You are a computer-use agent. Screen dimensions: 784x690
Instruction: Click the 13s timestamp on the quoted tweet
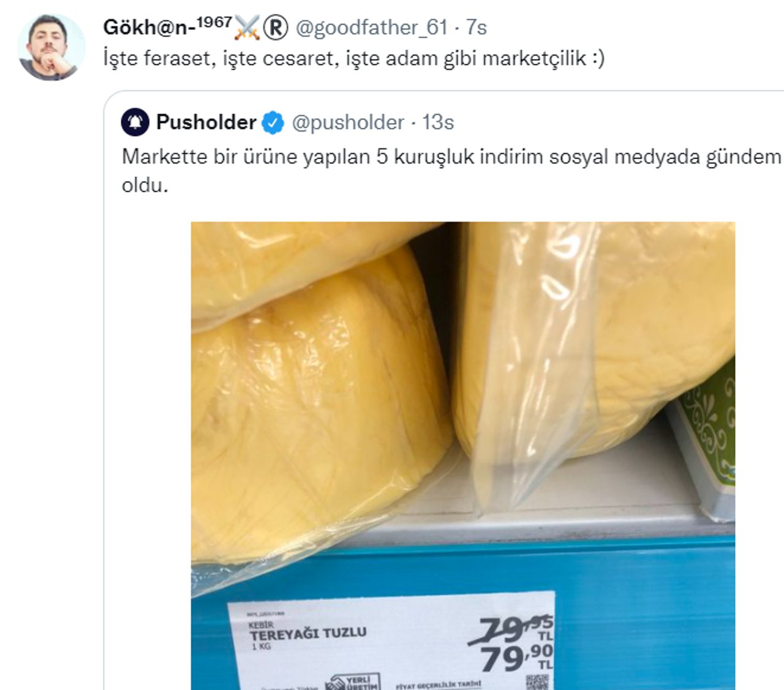click(x=439, y=122)
